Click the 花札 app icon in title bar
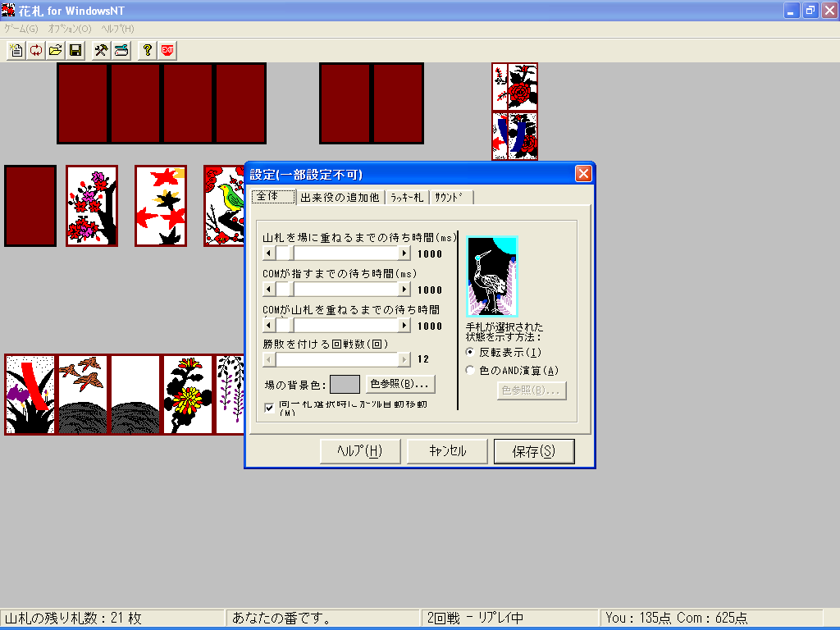840x630 pixels. [8, 10]
